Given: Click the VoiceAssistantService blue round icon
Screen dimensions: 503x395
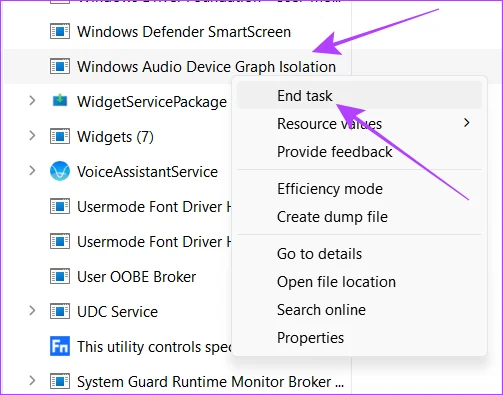Looking at the screenshot, I should 60,171.
